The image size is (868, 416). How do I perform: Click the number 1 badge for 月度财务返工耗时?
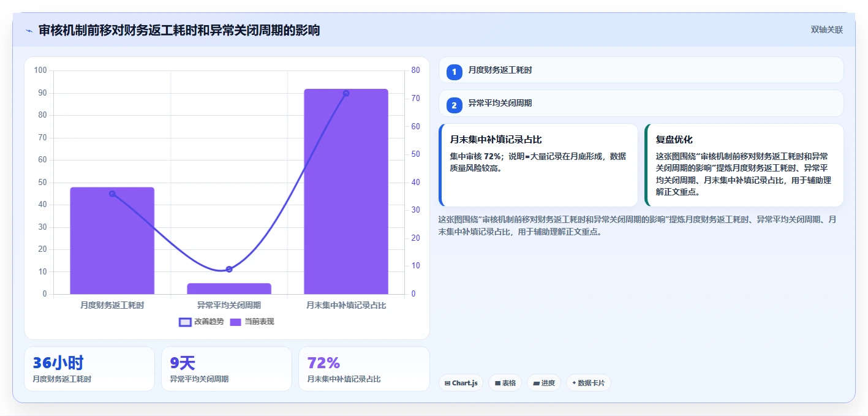click(x=454, y=72)
